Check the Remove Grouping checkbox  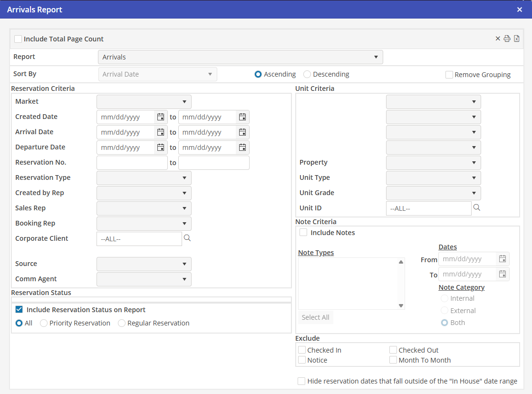tap(449, 75)
